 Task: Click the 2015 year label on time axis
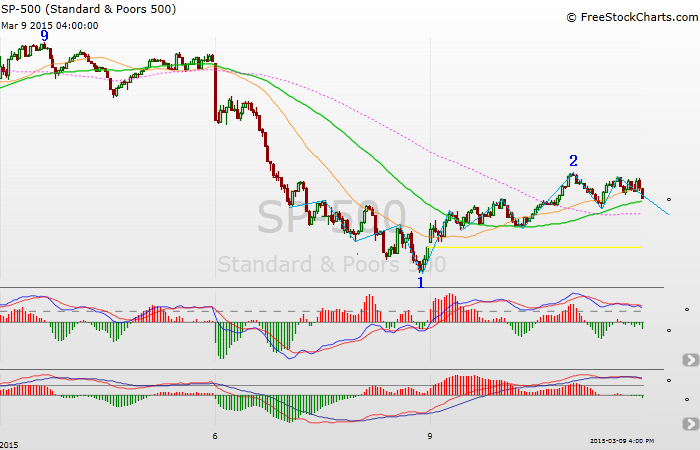pyautogui.click(x=10, y=443)
